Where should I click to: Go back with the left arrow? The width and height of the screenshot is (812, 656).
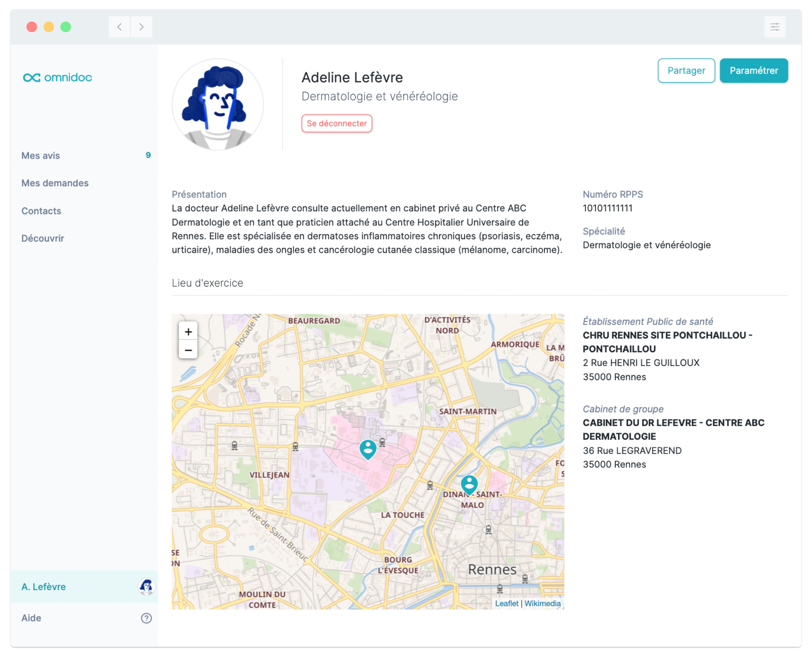pos(119,27)
